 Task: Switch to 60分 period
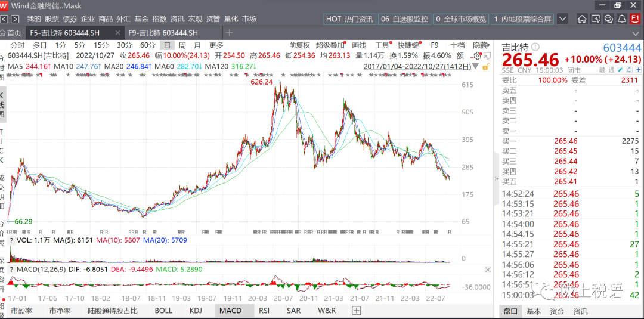pyautogui.click(x=148, y=45)
